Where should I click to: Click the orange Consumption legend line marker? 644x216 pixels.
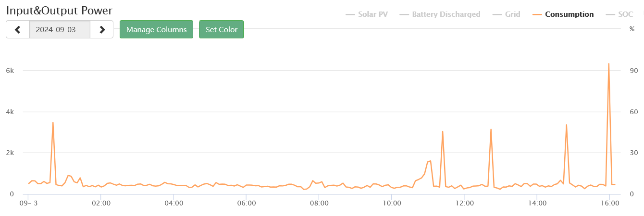click(x=537, y=14)
